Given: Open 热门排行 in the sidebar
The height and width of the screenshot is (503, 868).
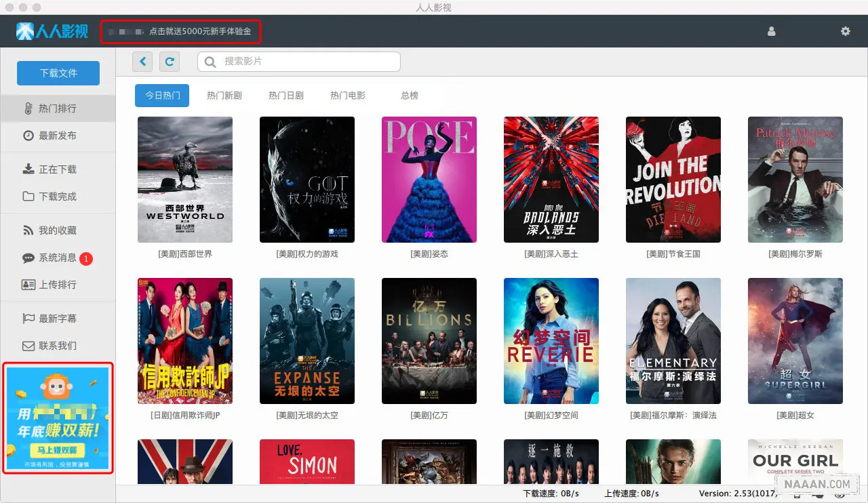Looking at the screenshot, I should click(58, 108).
